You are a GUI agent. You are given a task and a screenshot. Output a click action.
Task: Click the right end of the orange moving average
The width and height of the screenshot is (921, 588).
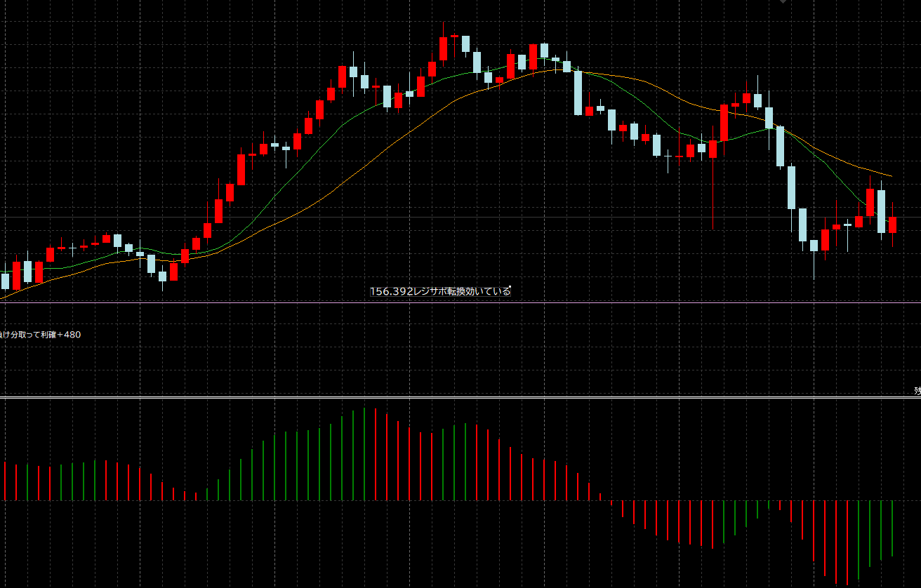tap(890, 175)
